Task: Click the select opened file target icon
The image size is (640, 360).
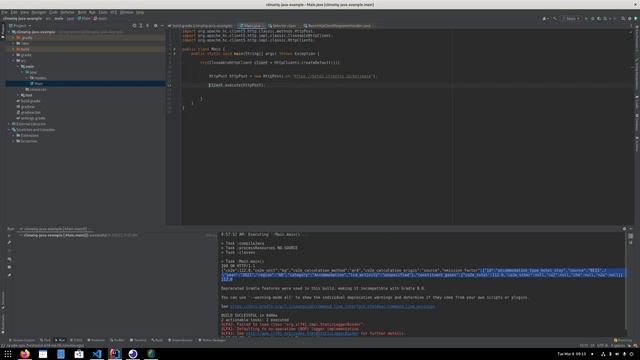Action: coord(134,26)
